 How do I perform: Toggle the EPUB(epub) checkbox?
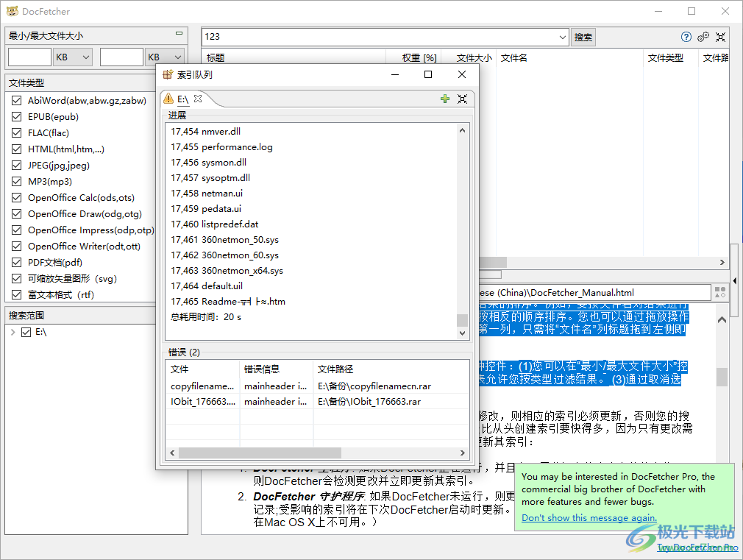(x=17, y=117)
